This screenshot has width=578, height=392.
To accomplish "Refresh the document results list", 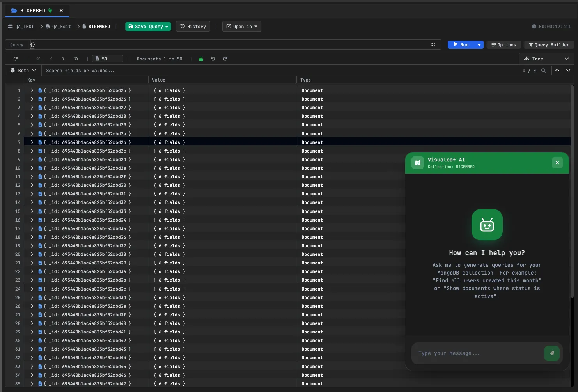I will [x=16, y=59].
